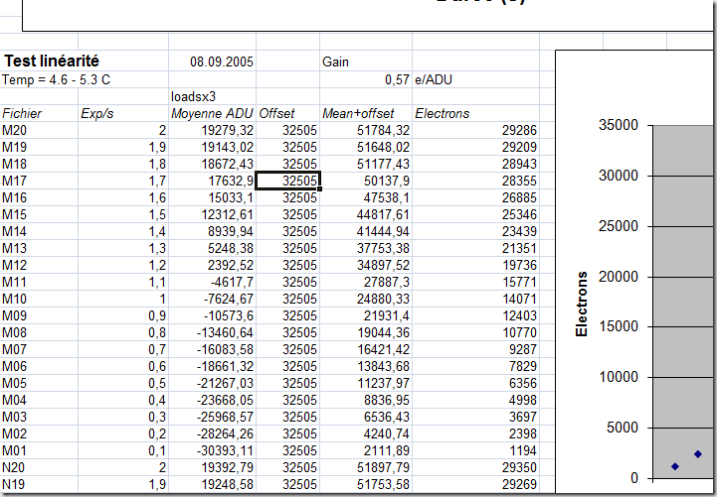The height and width of the screenshot is (497, 717).
Task: Click the 35000 label on the chart axis
Action: [617, 125]
